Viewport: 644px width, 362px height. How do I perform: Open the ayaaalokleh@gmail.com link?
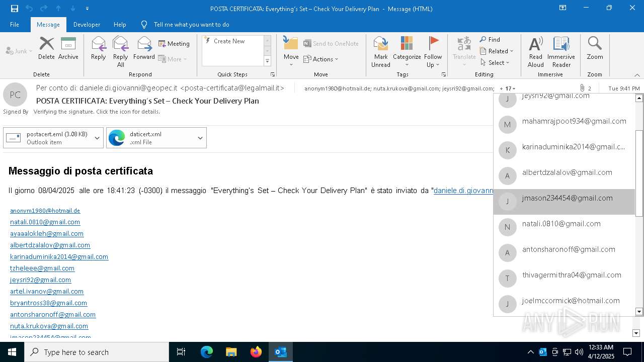[x=47, y=234]
